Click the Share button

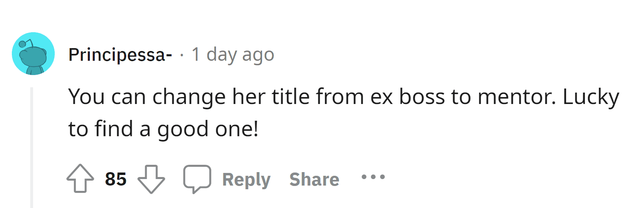[314, 179]
